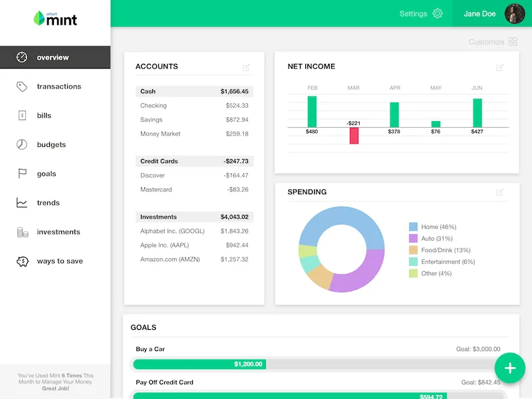Click the goals flag icon

pyautogui.click(x=22, y=174)
